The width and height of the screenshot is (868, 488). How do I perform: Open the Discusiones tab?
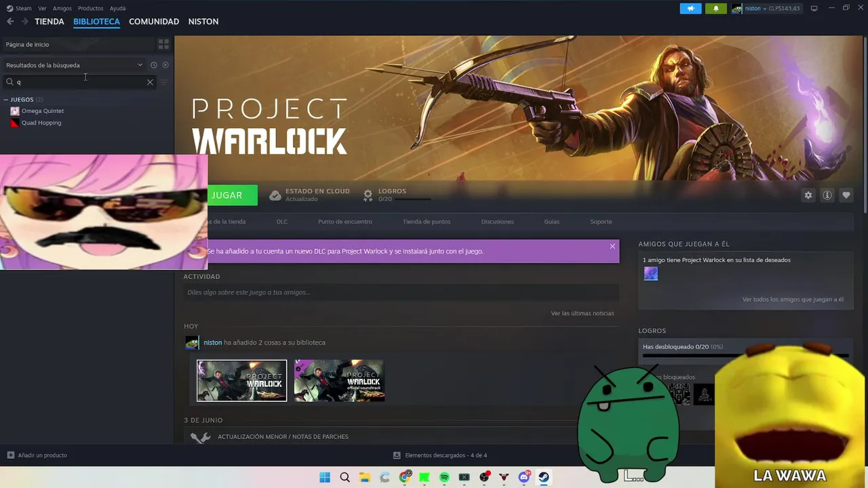click(498, 222)
